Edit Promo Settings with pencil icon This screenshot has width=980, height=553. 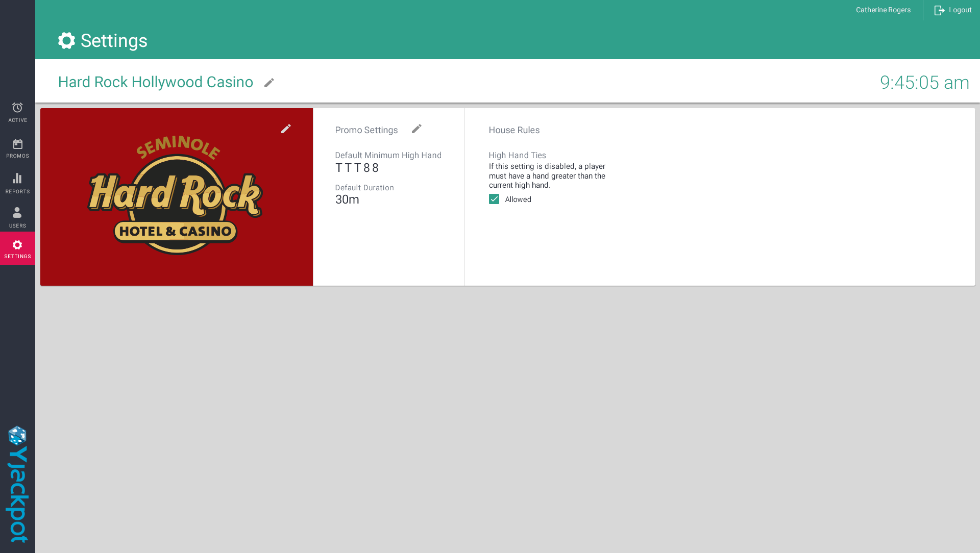coord(416,129)
